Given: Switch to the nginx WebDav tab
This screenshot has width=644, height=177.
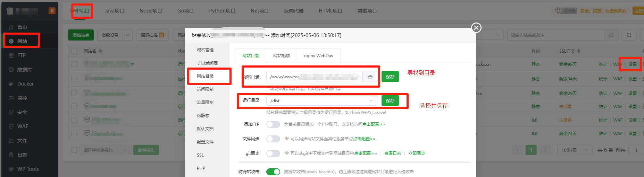Looking at the screenshot, I should click(x=318, y=56).
